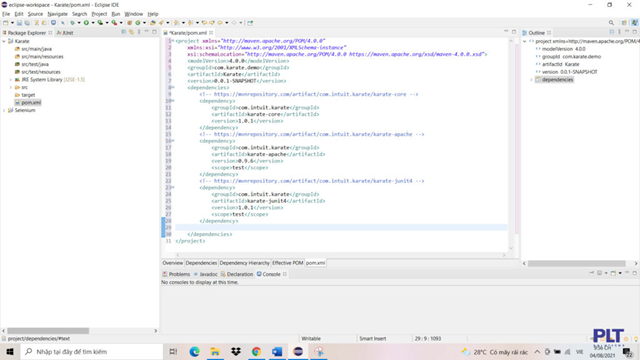Open the Navigate menu
This screenshot has width=640, height=360.
58,14
